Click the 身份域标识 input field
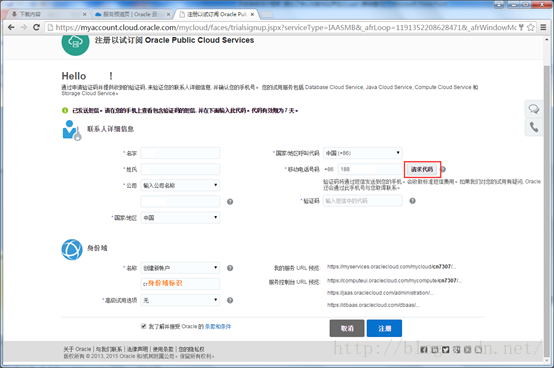The image size is (554, 368). (x=180, y=284)
